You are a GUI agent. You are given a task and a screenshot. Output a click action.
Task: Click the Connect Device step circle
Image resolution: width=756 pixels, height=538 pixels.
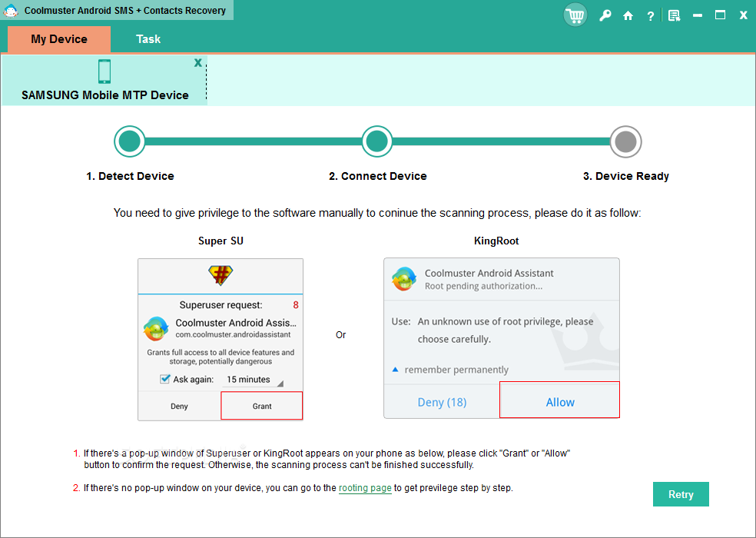point(377,141)
